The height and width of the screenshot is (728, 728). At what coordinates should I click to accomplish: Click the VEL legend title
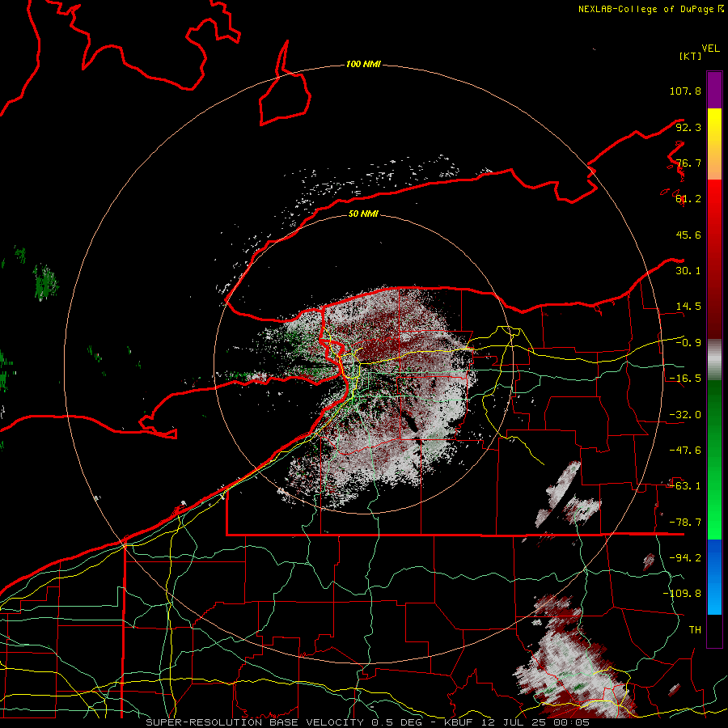pos(711,49)
